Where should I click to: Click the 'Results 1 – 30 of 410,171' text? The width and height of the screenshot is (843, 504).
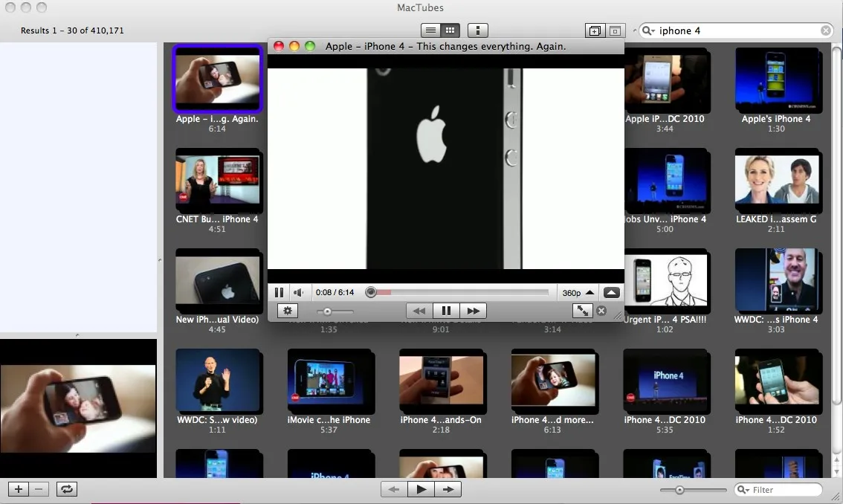pos(72,30)
